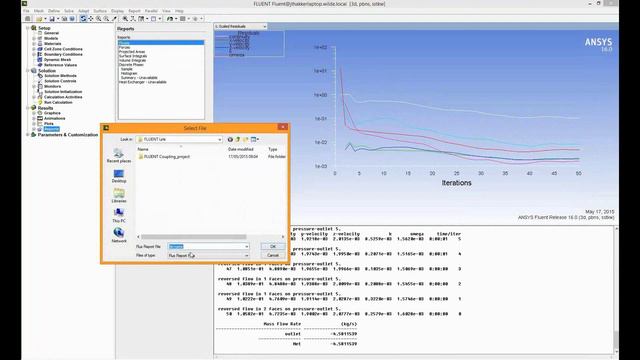Select Plots under Results
Viewport: 640px width, 360px height.
click(x=49, y=124)
